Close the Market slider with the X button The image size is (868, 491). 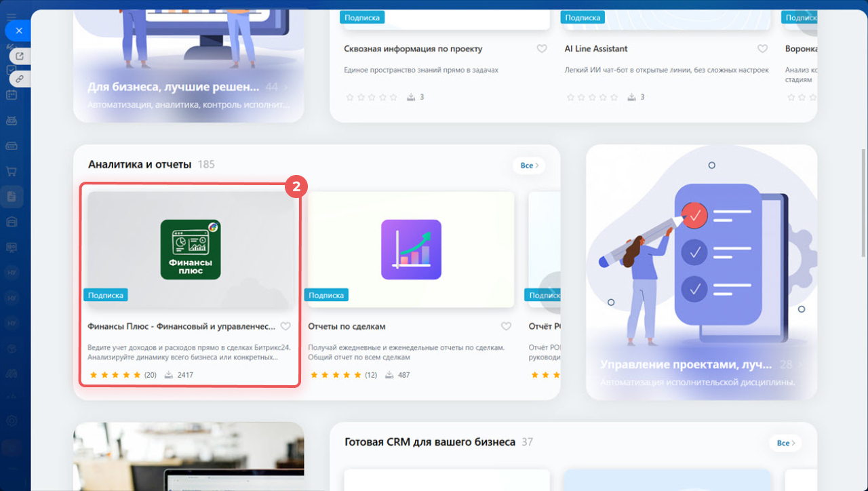[18, 31]
